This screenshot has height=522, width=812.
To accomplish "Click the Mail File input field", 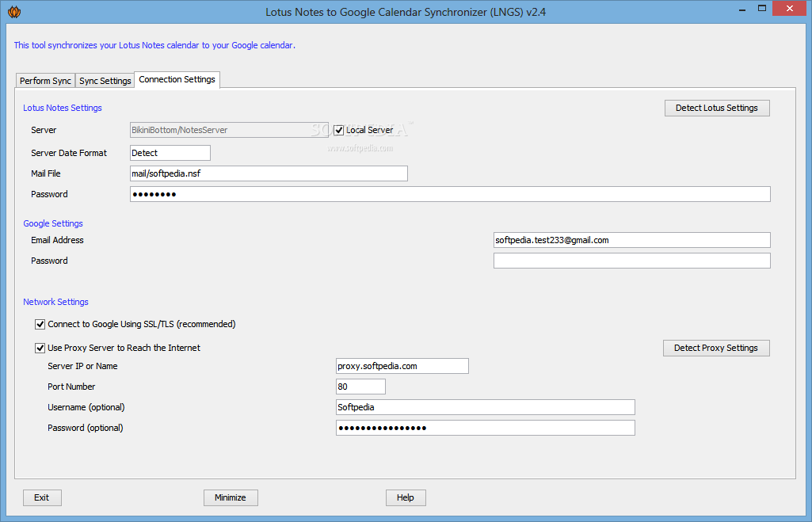I will pos(269,173).
